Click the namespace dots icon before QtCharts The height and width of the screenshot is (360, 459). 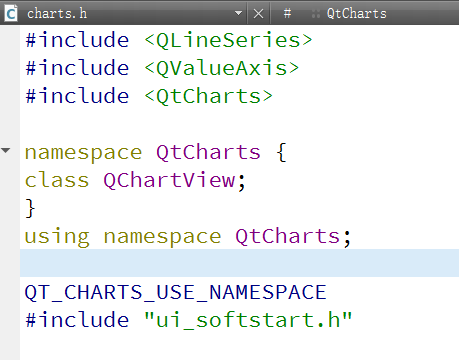click(315, 14)
